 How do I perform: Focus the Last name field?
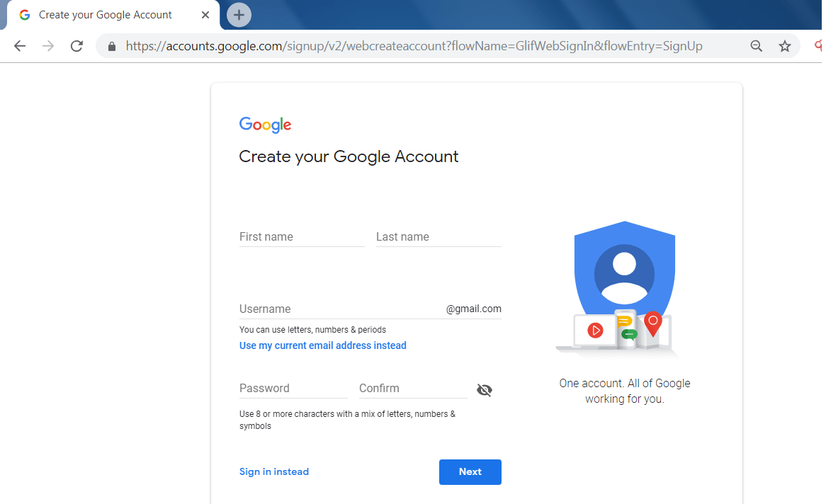(x=439, y=236)
